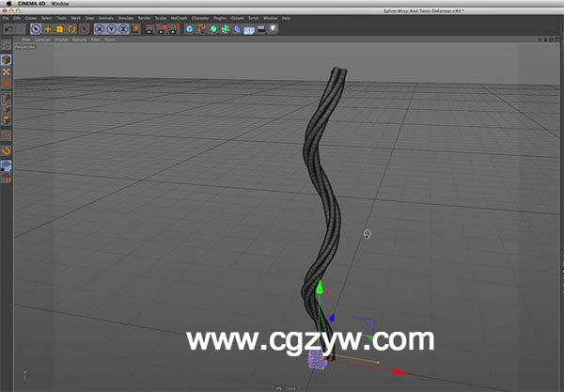
Task: Open the CINEMA 4D application menu
Action: [x=32, y=4]
